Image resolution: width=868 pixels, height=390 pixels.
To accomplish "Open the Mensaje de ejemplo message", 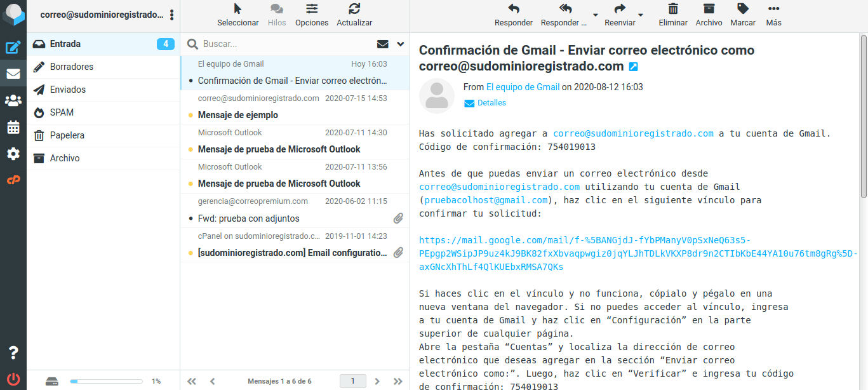I will pyautogui.click(x=295, y=107).
